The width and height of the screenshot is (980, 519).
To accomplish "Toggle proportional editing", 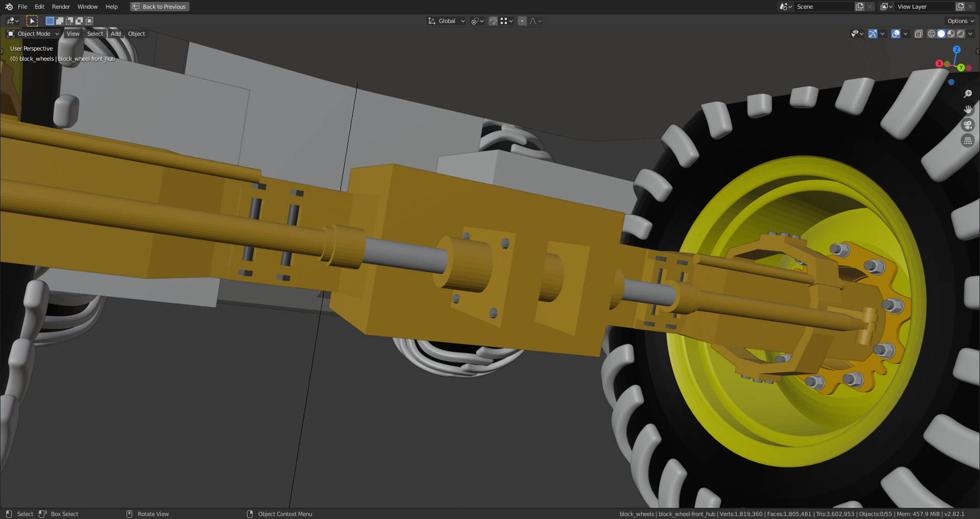I will pyautogui.click(x=522, y=21).
